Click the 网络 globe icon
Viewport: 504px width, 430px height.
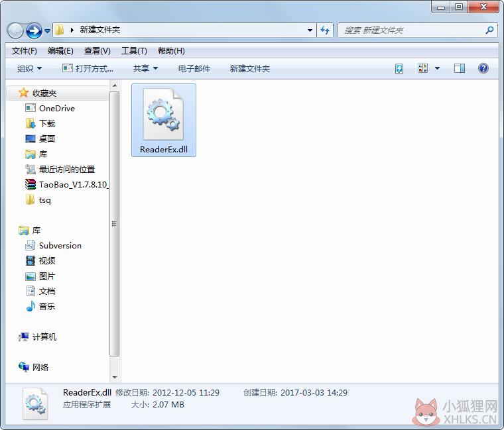coord(23,367)
